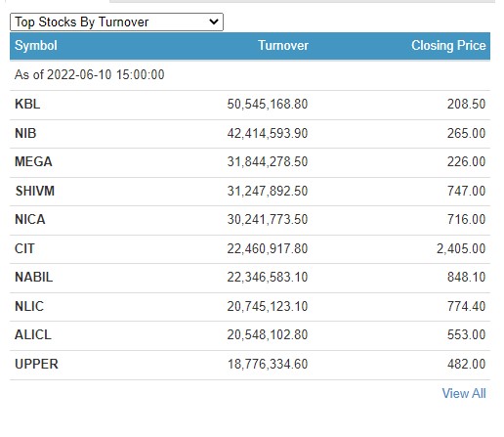Click CIT closing price 2,405.00

[x=461, y=249]
